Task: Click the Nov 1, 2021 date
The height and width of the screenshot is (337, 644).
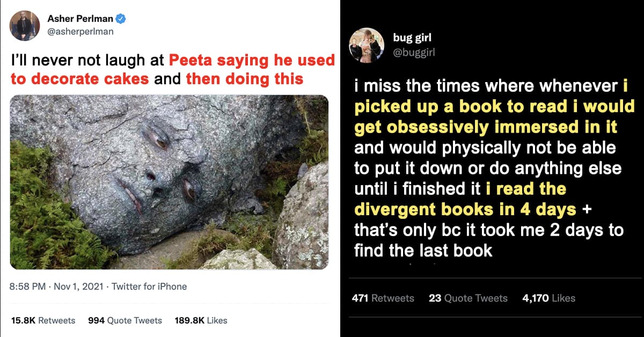Action: (78, 287)
